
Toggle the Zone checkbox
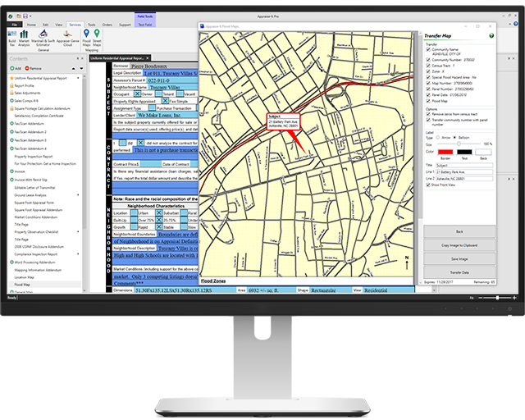pyautogui.click(x=428, y=71)
